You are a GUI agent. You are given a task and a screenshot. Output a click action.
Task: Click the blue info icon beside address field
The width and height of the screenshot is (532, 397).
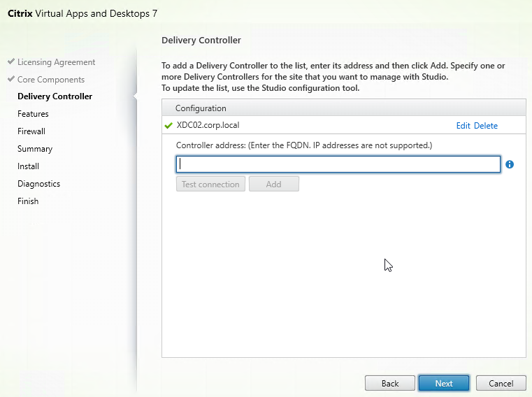click(509, 164)
